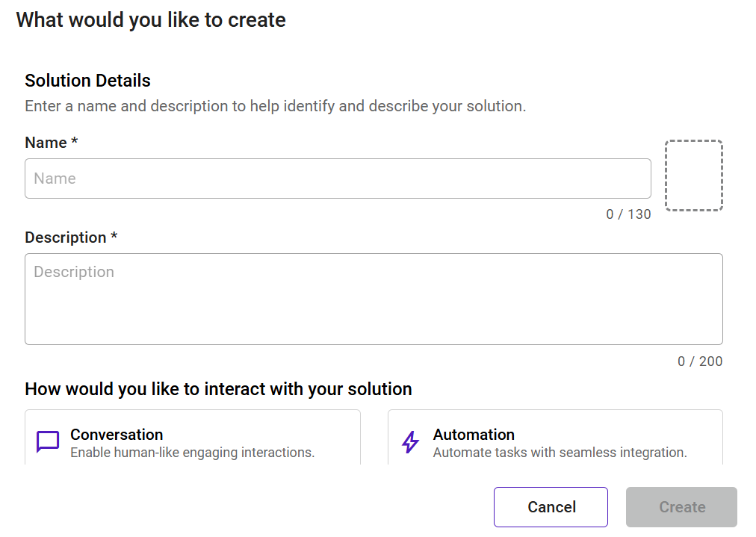Click the Automation lightning bolt icon
The width and height of the screenshot is (756, 537).
411,442
